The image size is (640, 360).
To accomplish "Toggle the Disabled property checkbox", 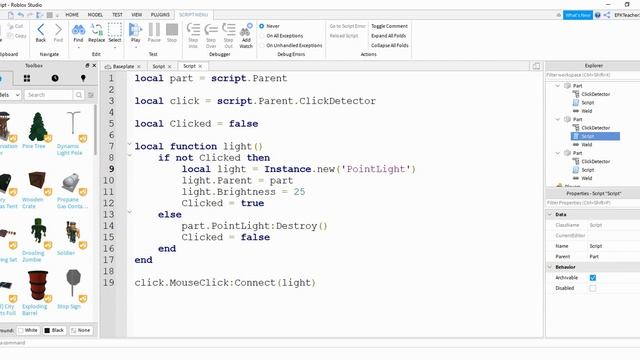I will tap(593, 288).
